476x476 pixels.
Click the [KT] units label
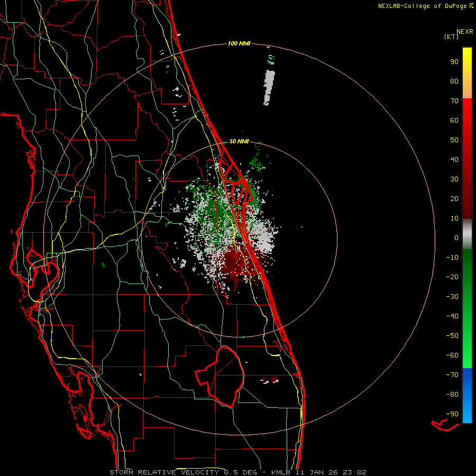[452, 36]
